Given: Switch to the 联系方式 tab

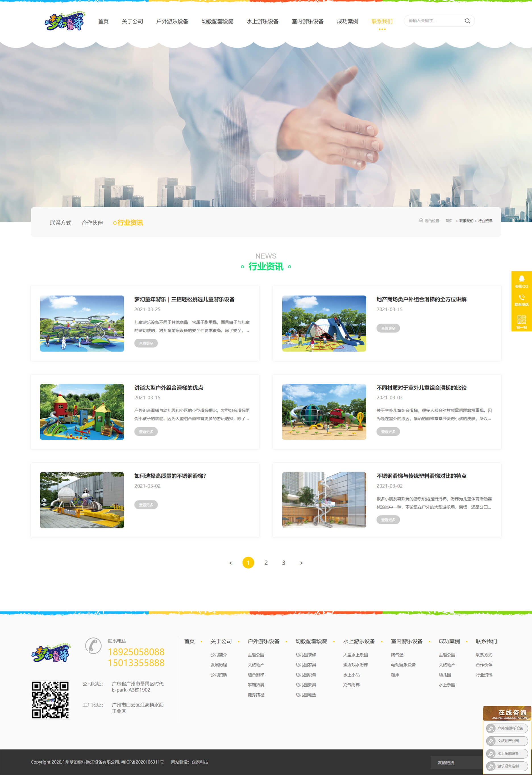Looking at the screenshot, I should (60, 223).
